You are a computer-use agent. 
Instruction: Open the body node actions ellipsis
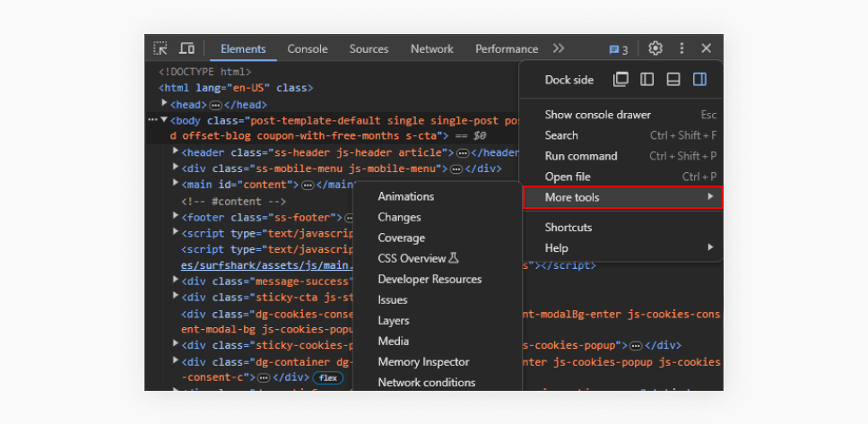152,119
